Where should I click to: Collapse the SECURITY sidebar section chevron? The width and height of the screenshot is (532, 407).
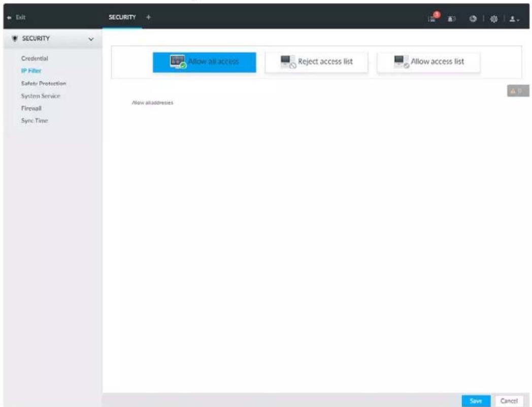pyautogui.click(x=91, y=39)
